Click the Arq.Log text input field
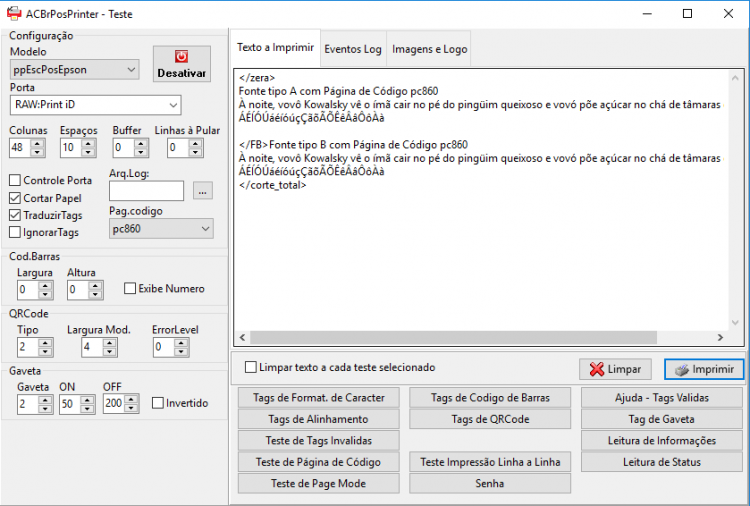 (146, 191)
